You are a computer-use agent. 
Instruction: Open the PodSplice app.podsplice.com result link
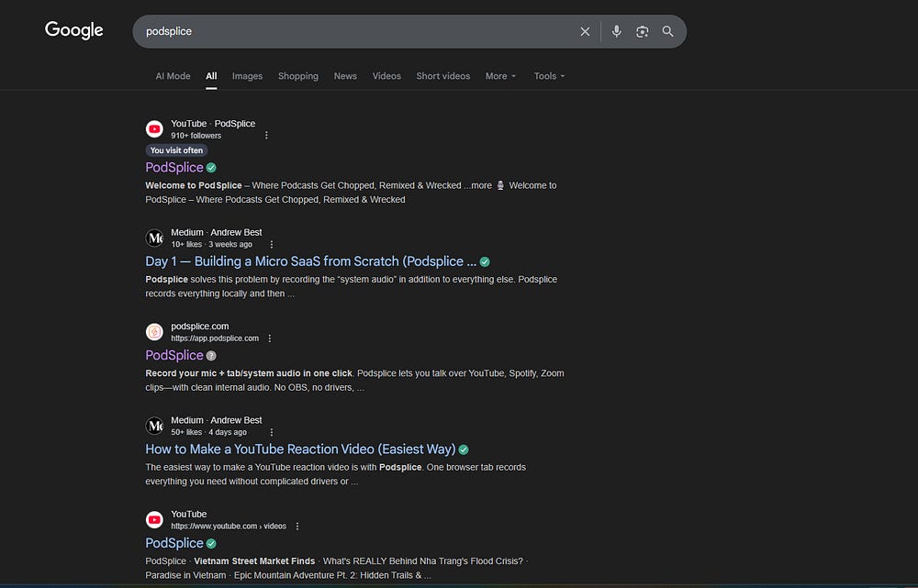pos(174,355)
